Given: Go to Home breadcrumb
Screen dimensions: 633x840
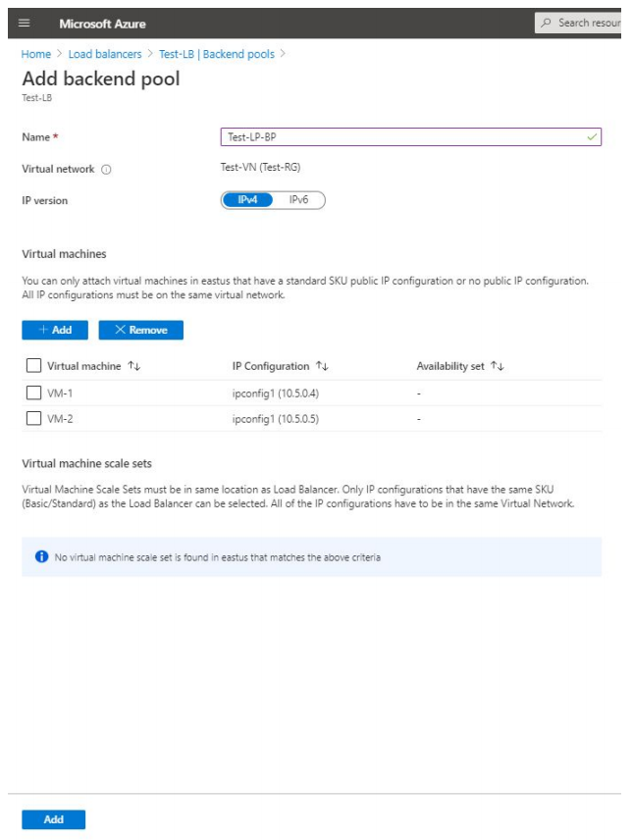Looking at the screenshot, I should [35, 54].
